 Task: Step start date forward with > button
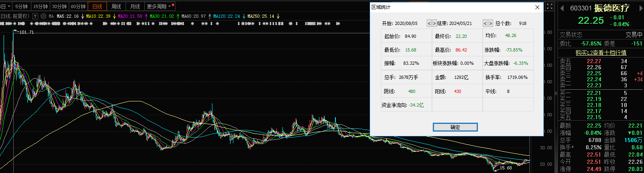434,23
